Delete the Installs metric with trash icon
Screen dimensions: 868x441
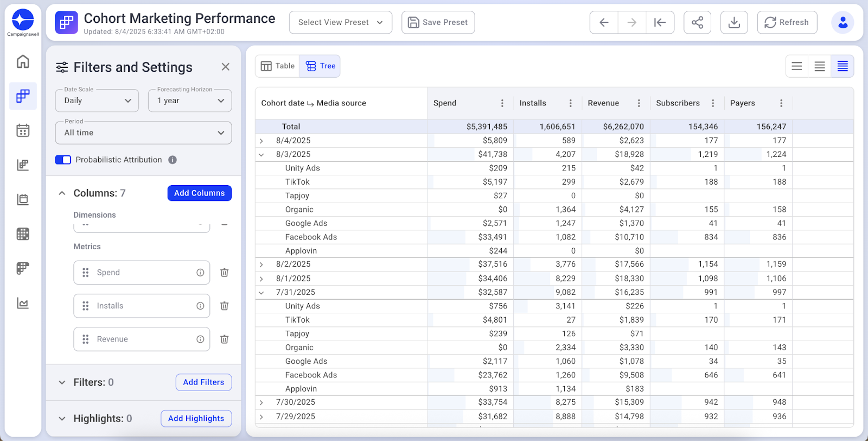point(224,306)
